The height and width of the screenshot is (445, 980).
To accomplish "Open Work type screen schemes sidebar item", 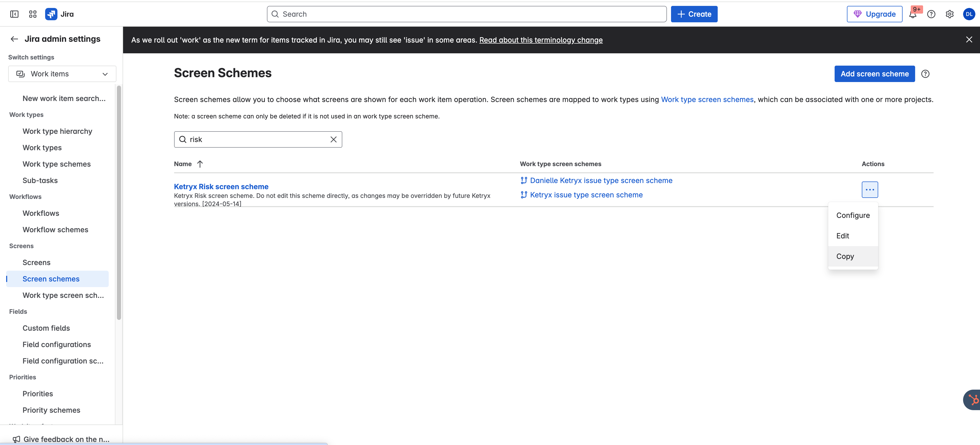I will 63,296.
